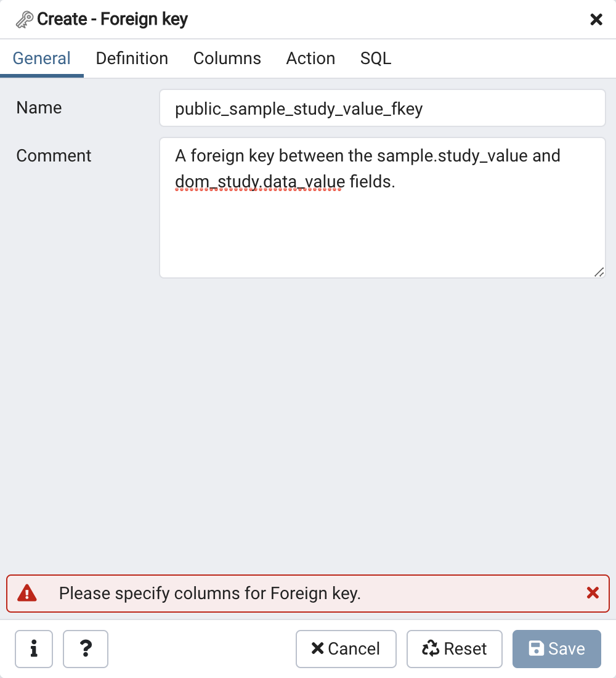Switch to the General tab
The height and width of the screenshot is (678, 616).
[42, 59]
